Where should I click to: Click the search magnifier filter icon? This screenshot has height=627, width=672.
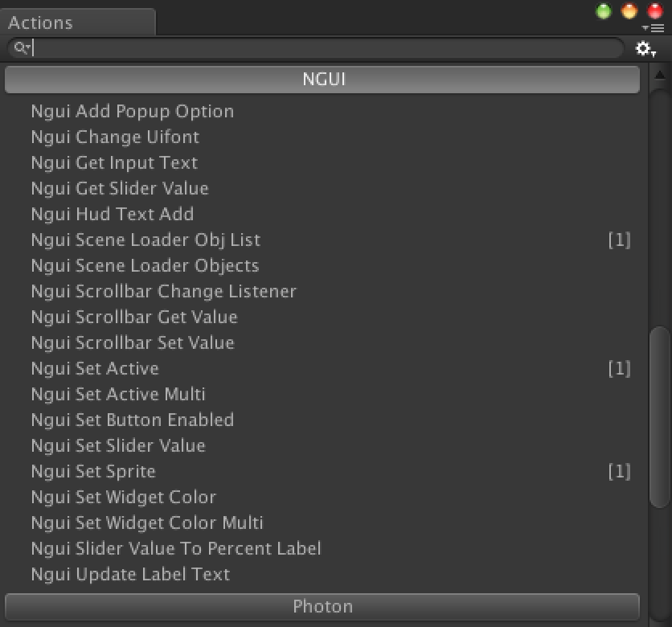[x=22, y=47]
